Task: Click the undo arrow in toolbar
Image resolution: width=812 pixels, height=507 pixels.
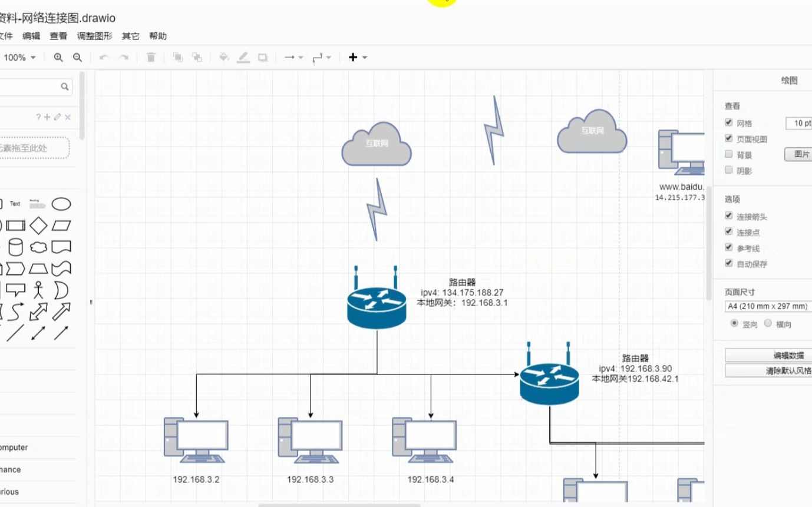Action: [x=104, y=57]
